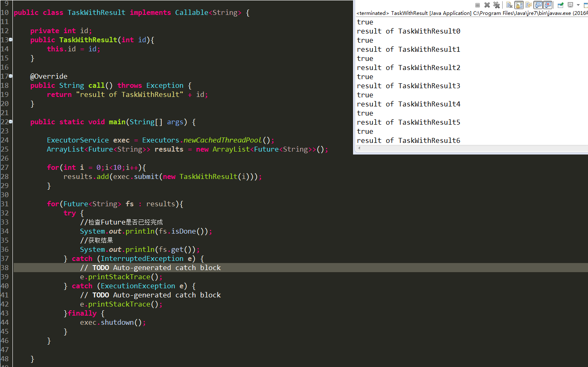Click console horizontal scrollbar left arrow

tap(359, 148)
